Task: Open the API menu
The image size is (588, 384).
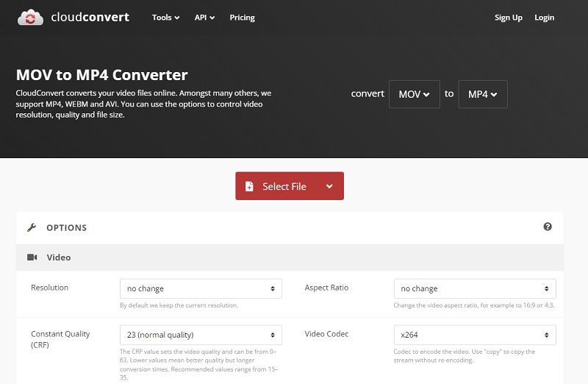Action: (204, 18)
